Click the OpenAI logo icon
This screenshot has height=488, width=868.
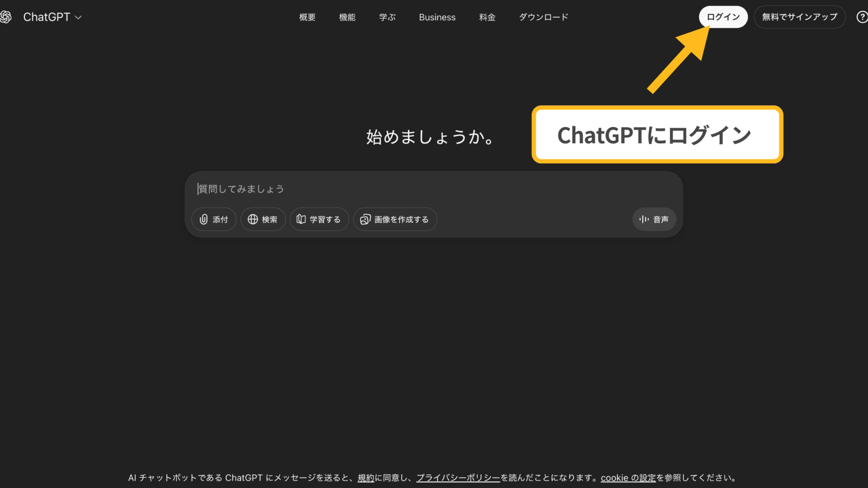6,17
